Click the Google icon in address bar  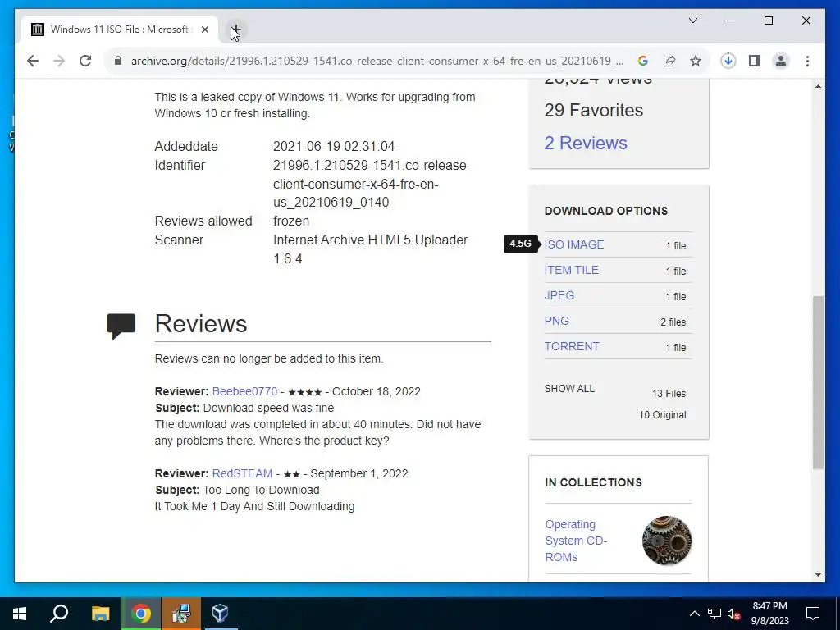[643, 61]
